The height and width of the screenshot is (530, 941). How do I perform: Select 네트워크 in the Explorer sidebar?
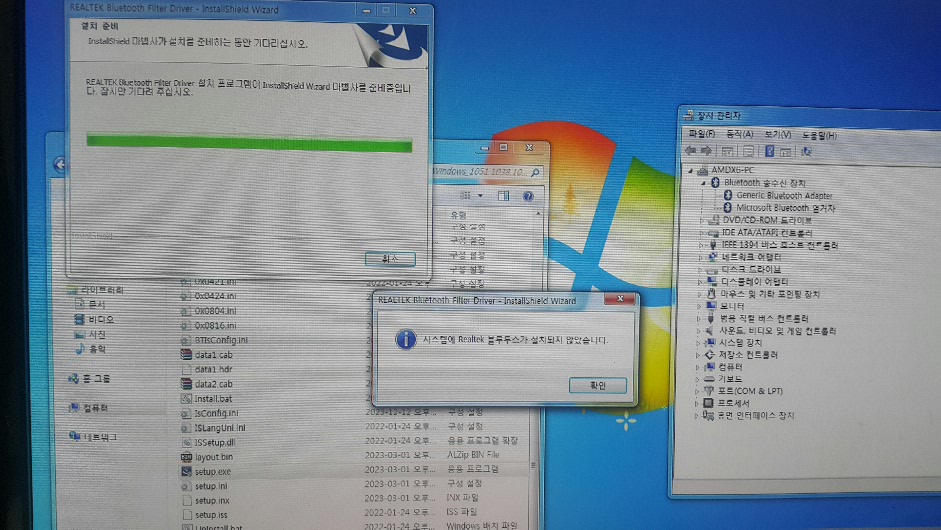coord(92,436)
